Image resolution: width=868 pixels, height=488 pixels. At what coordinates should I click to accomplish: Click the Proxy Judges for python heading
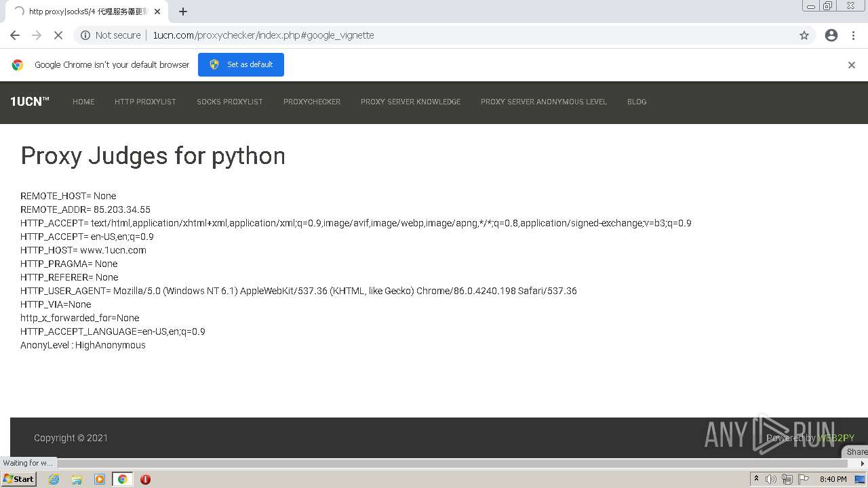tap(153, 156)
